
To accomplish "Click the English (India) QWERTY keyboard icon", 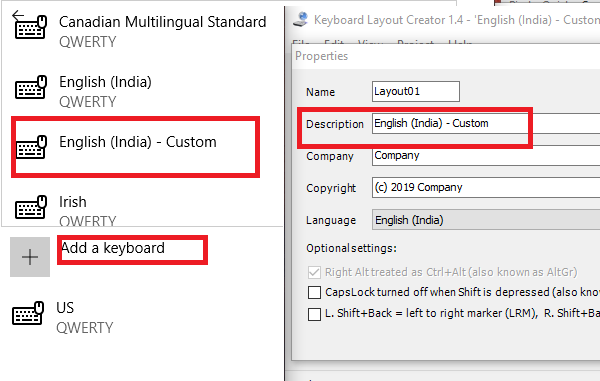I will pos(31,87).
